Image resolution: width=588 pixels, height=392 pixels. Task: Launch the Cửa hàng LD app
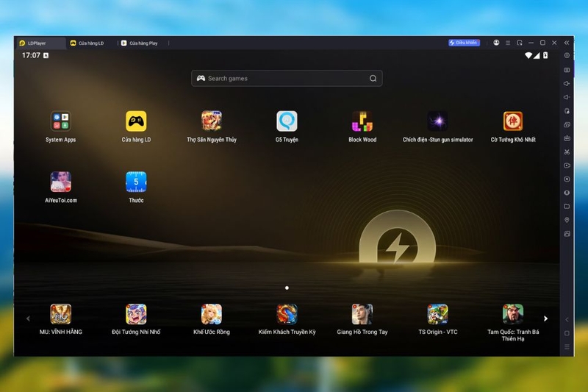(136, 121)
